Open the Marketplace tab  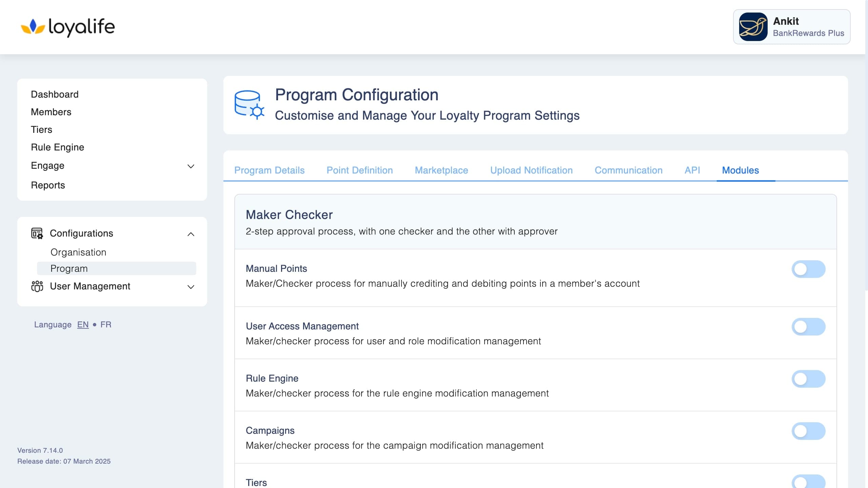441,170
